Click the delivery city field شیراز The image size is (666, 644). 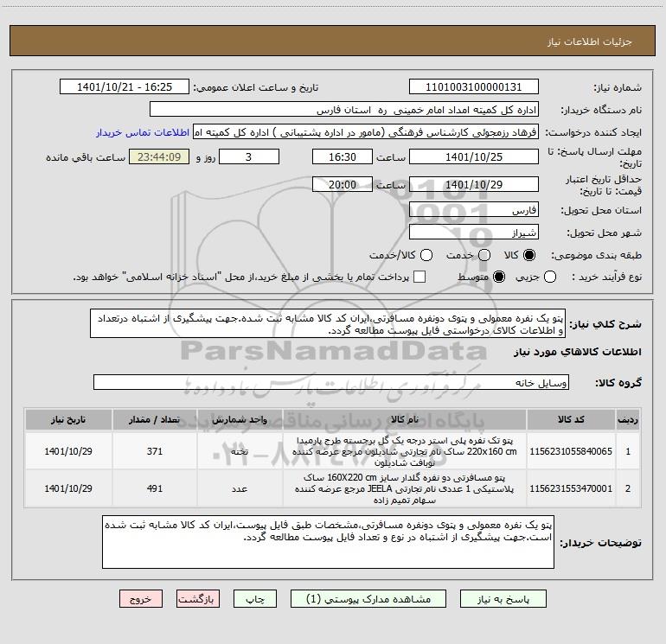click(474, 233)
